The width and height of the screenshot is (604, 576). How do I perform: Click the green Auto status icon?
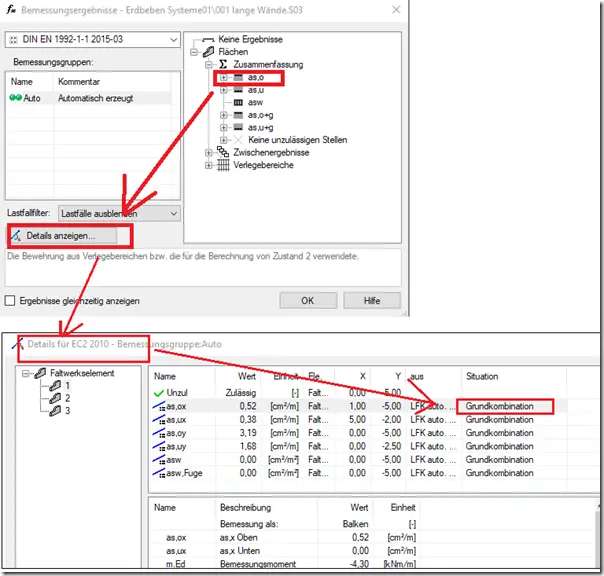[x=15, y=98]
